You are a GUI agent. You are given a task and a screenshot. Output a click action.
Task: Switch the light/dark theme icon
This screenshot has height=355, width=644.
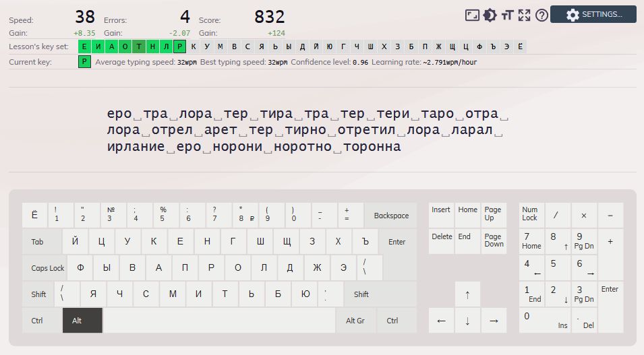point(490,15)
